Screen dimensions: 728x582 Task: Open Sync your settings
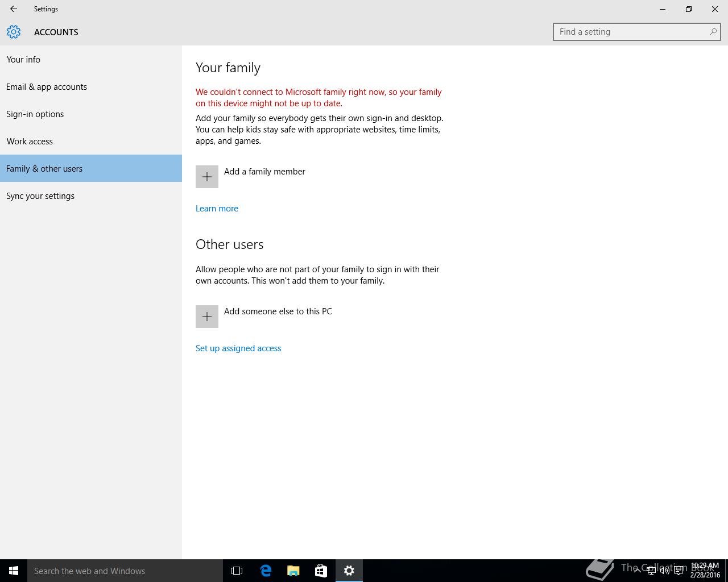[x=91, y=196]
